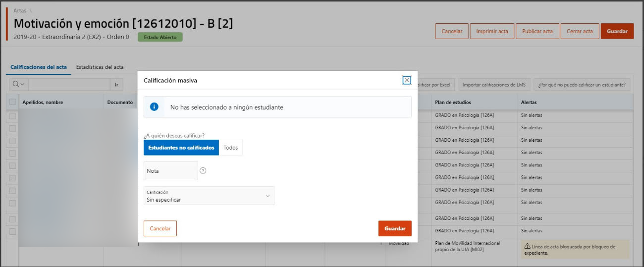This screenshot has height=267, width=644.
Task: Open the Actas breadcrumb link
Action: (x=20, y=10)
